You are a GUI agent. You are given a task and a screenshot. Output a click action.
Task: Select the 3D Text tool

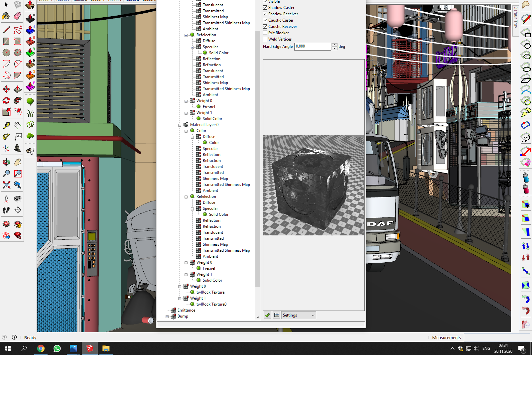18,148
